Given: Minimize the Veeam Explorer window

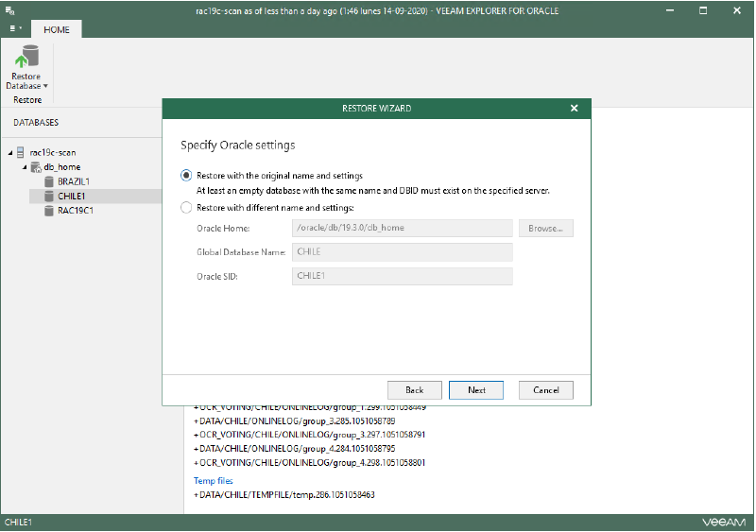Looking at the screenshot, I should click(x=670, y=10).
